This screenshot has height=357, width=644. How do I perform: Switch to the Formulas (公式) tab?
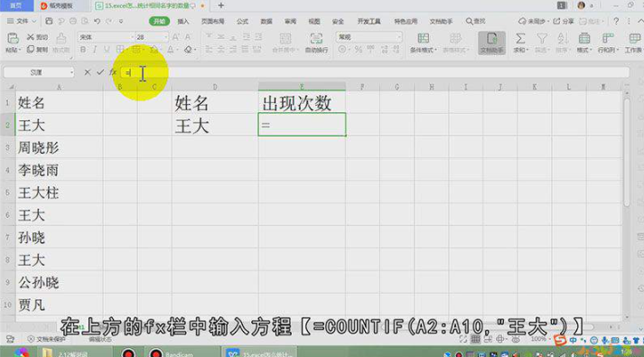(242, 22)
